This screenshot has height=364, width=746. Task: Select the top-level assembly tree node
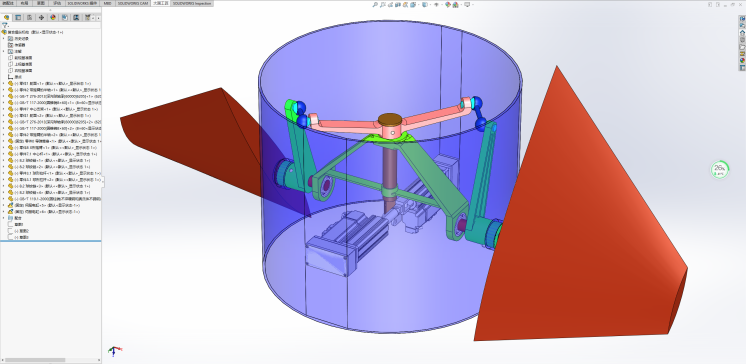tap(33, 32)
